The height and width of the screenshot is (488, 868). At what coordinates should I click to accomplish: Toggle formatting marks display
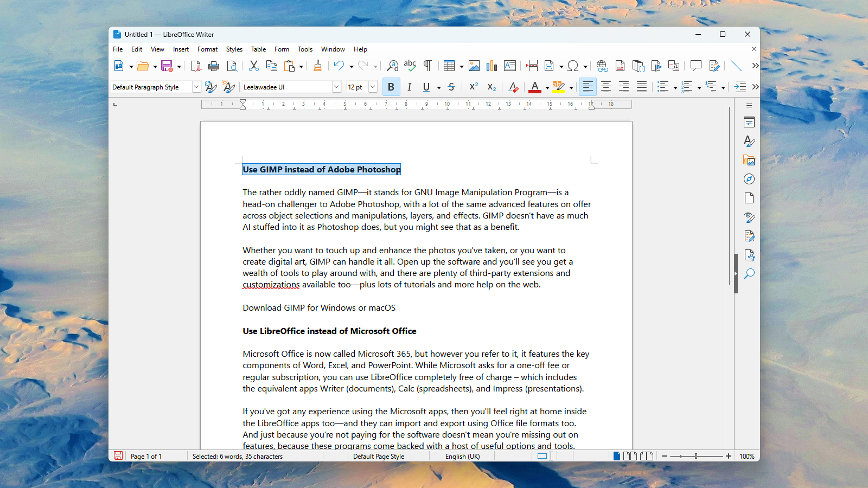tap(427, 66)
